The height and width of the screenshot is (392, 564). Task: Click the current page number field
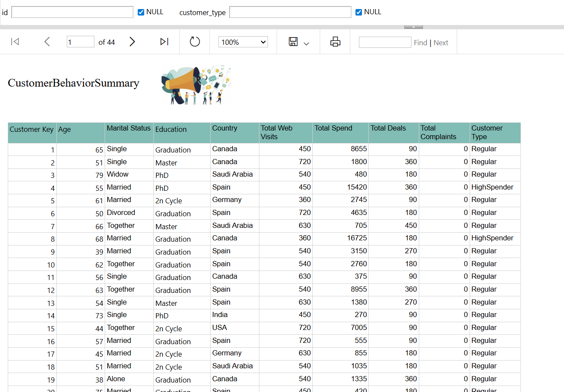point(80,42)
